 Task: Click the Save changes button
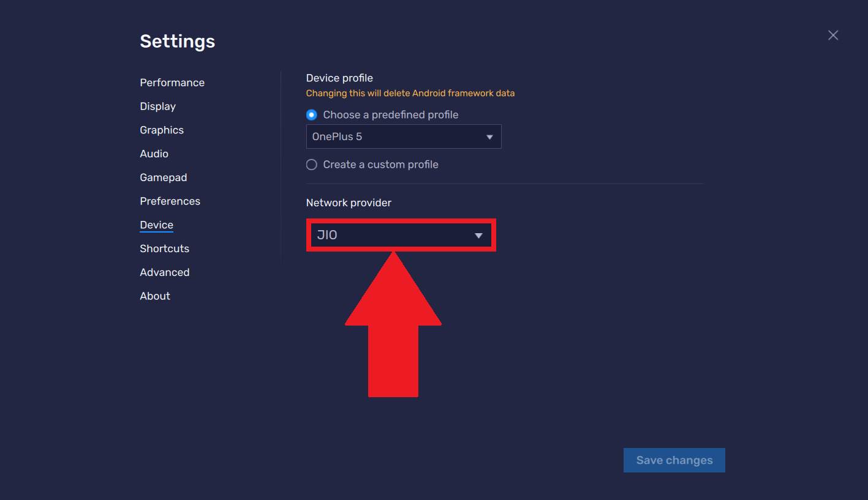click(x=674, y=460)
